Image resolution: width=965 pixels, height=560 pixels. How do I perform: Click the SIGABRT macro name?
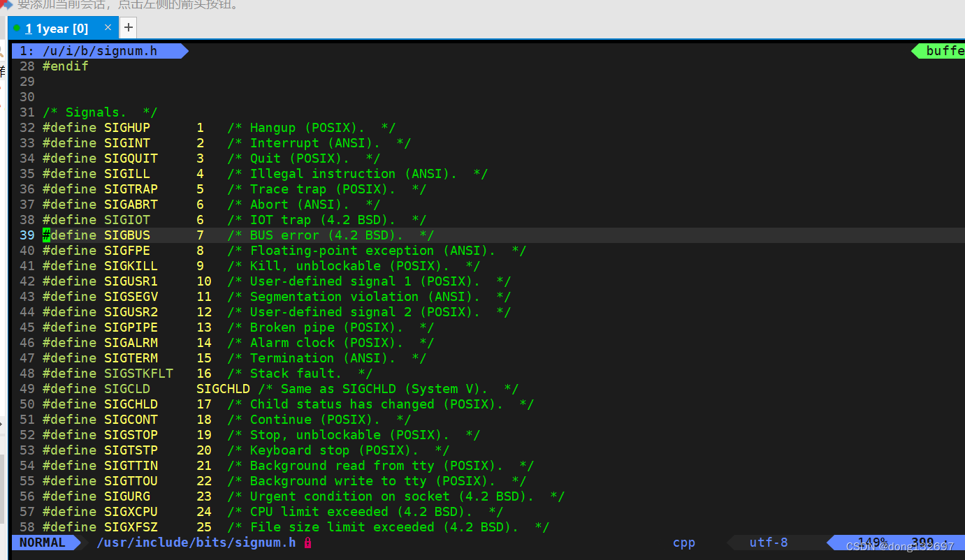tap(131, 205)
